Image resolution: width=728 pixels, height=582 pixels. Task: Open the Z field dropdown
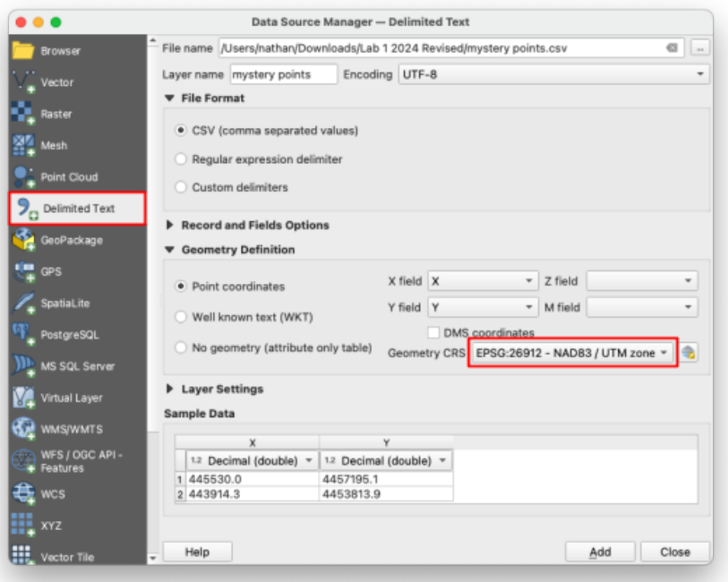point(642,281)
